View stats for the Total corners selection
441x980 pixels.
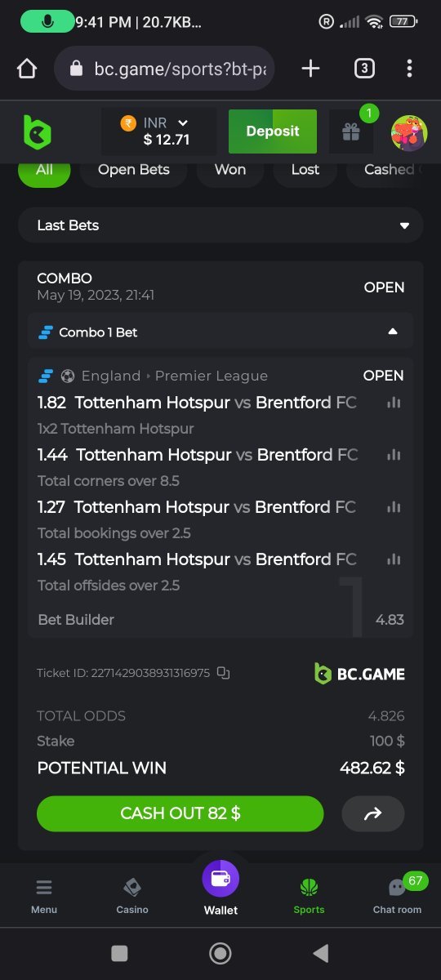pos(394,455)
